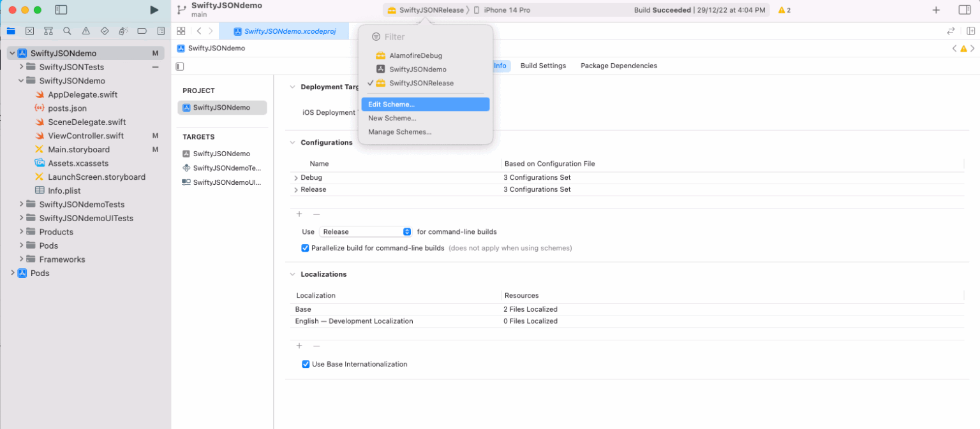The image size is (980, 429).
Task: Toggle the Parallelize build for command-line builds checkbox
Action: [305, 248]
